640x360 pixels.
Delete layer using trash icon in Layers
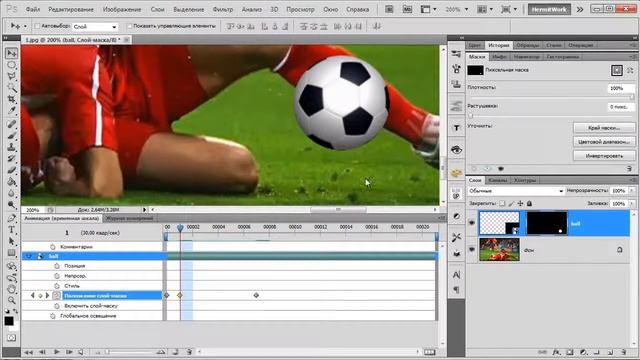[x=624, y=352]
